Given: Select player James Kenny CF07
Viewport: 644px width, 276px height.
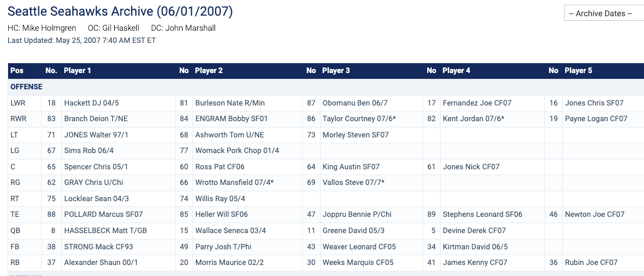Looking at the screenshot, I should (475, 263).
